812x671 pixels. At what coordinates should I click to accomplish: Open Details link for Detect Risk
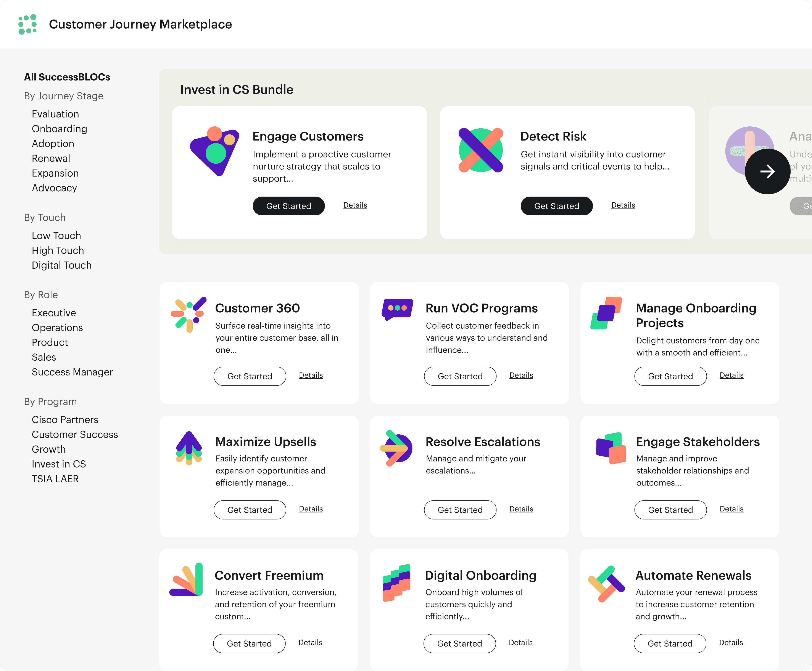623,205
